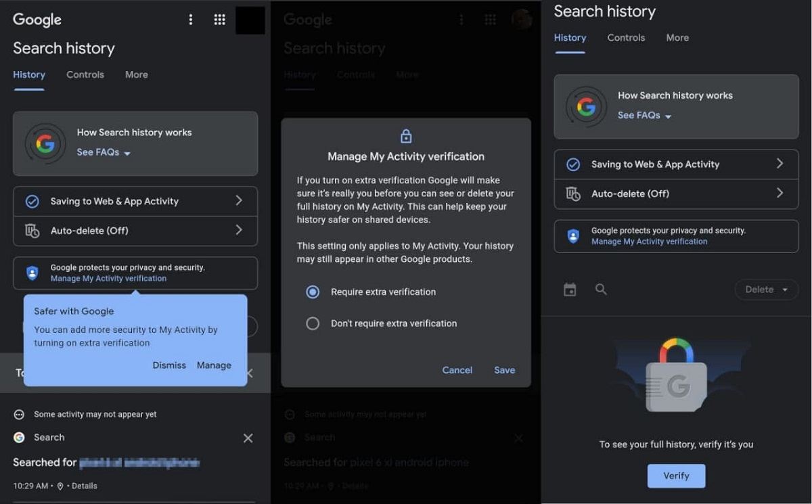Click the Verify button
The width and height of the screenshot is (812, 504).
(x=676, y=476)
